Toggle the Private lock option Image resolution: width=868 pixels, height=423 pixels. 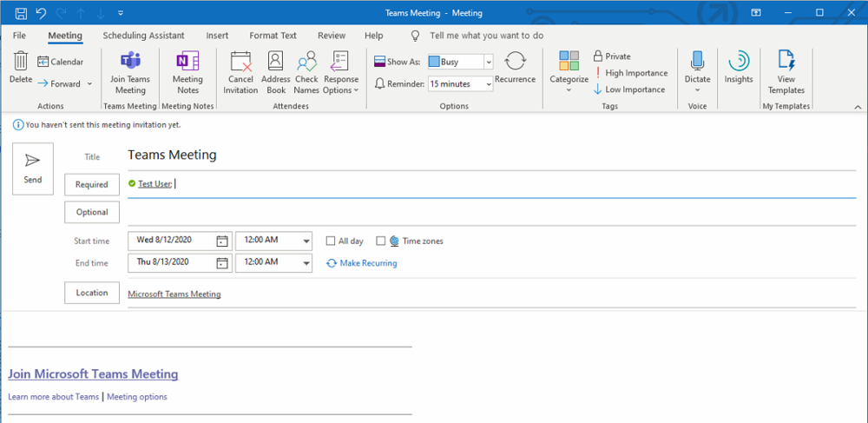[x=612, y=56]
